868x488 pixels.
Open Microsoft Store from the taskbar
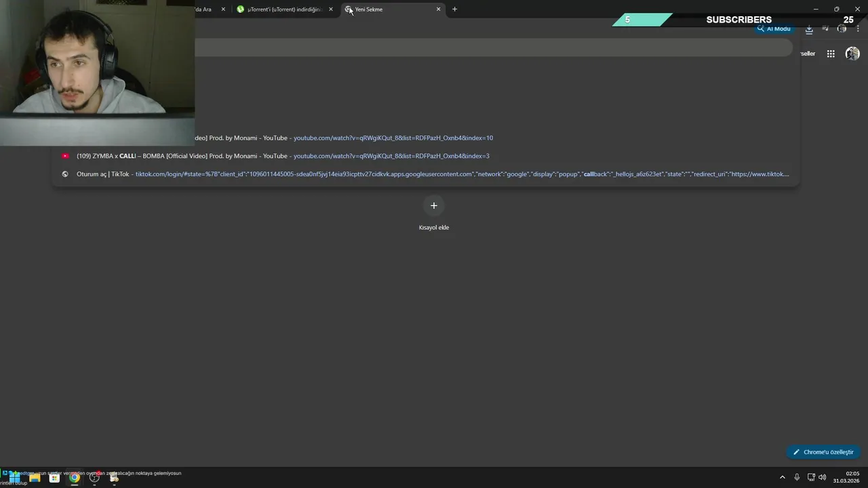coord(54,478)
